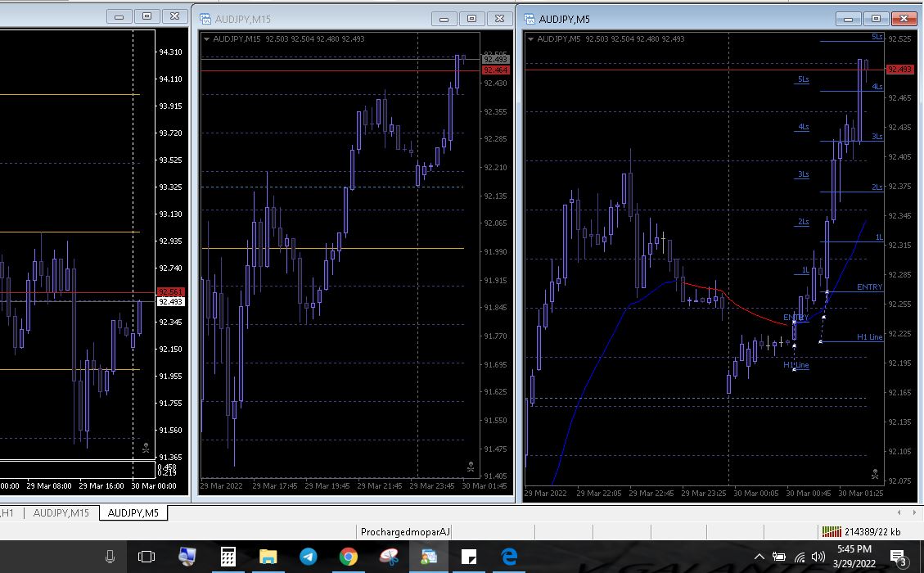Click the AUDJPY,M5 window chart icon
The height and width of the screenshot is (573, 924).
[x=530, y=19]
